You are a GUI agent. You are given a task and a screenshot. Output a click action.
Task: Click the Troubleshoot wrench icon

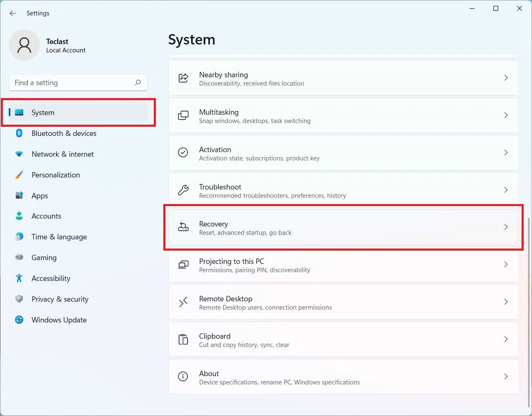183,190
